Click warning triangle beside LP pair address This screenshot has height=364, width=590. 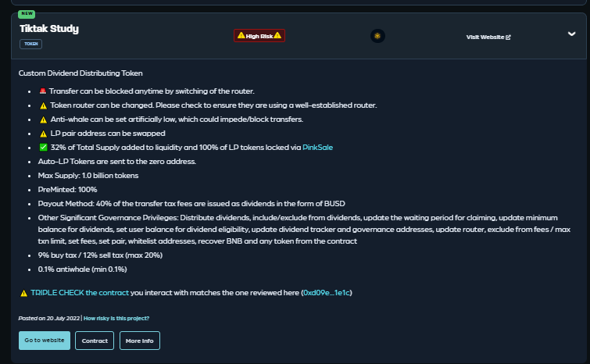43,134
